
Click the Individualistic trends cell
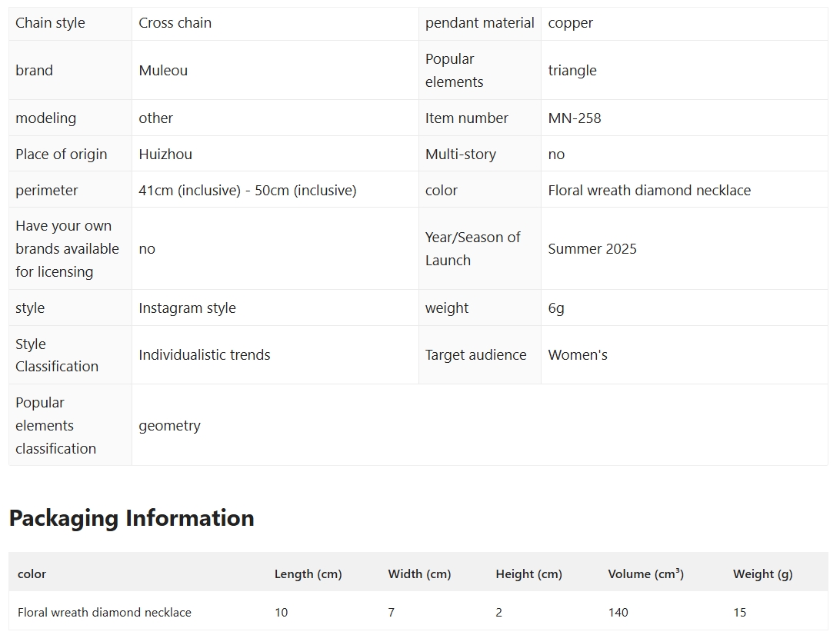pyautogui.click(x=205, y=355)
